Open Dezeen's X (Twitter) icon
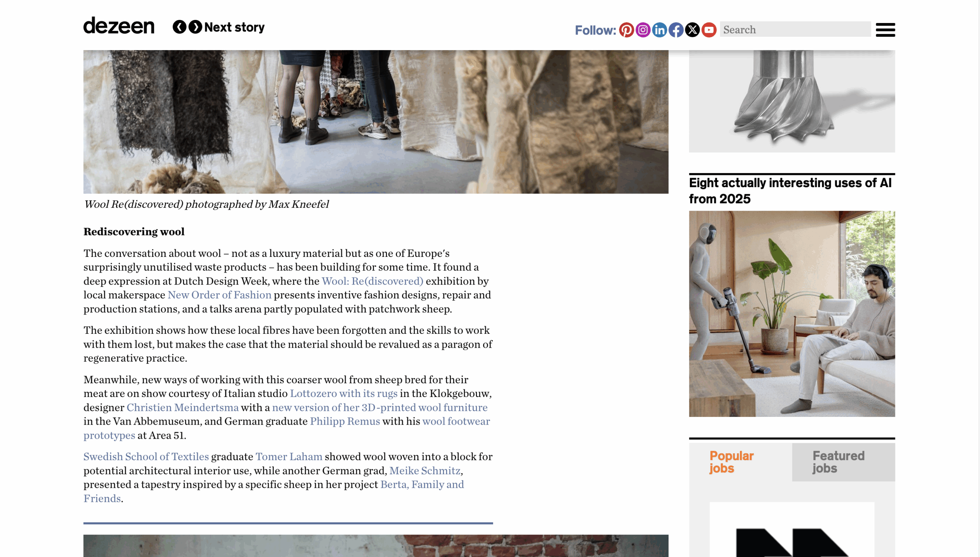 693,30
